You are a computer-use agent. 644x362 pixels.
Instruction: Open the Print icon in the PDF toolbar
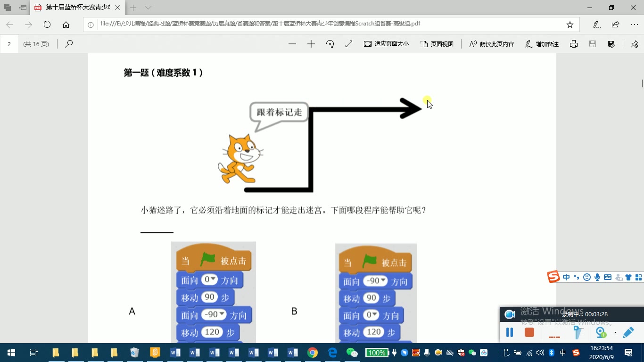coord(574,44)
